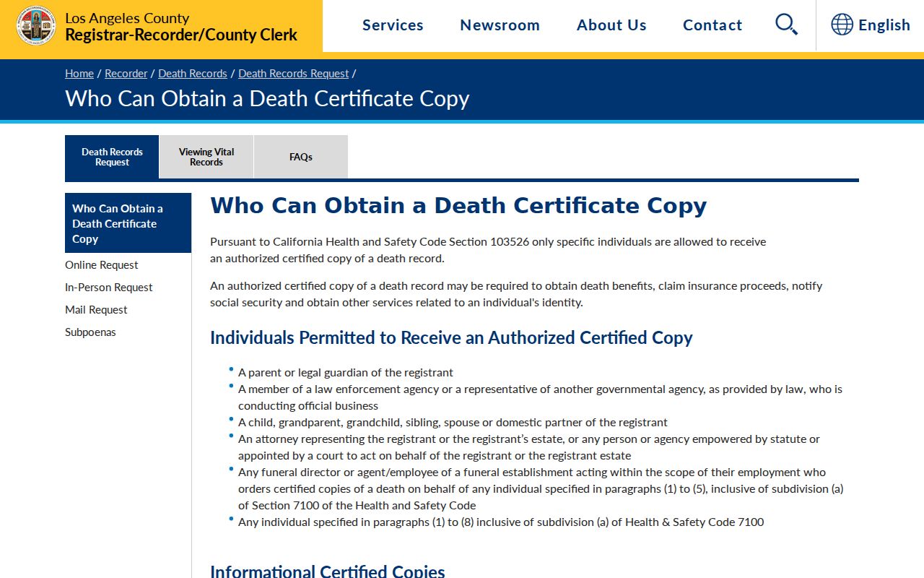
Task: Open the search magnifier icon
Action: click(x=786, y=25)
